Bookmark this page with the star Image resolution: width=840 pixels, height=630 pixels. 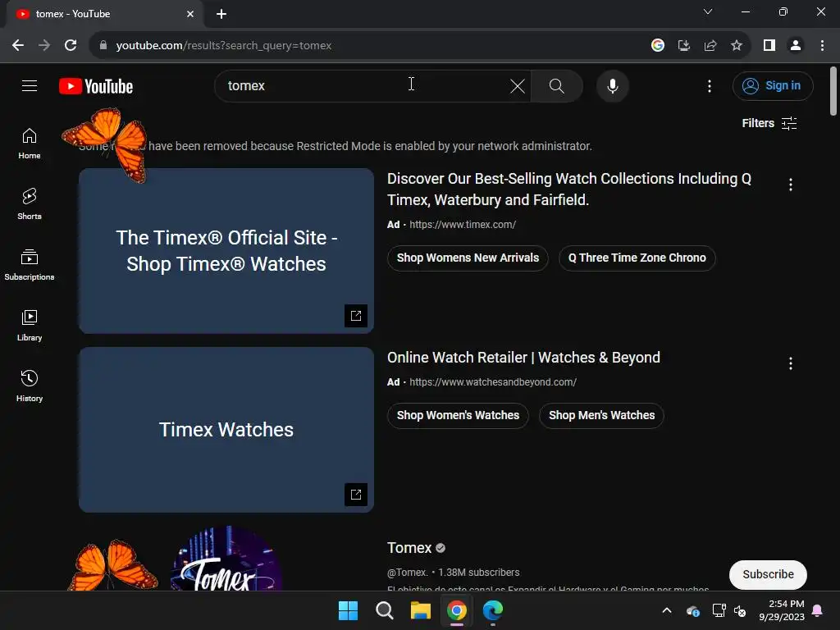[x=737, y=46]
